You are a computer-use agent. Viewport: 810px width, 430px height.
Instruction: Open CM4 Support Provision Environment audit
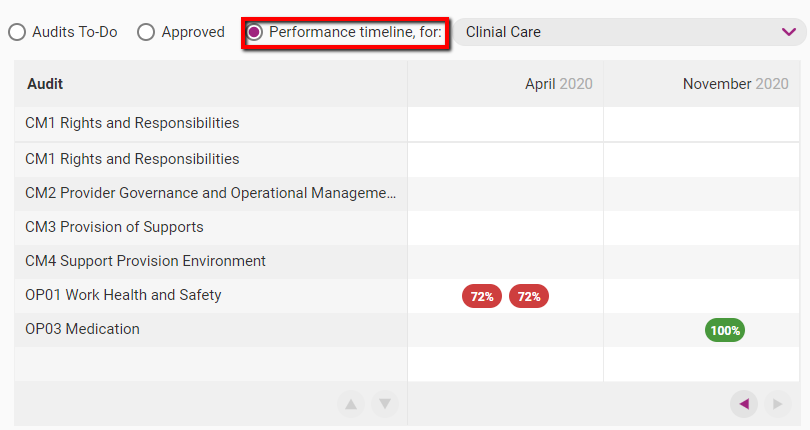tap(145, 261)
